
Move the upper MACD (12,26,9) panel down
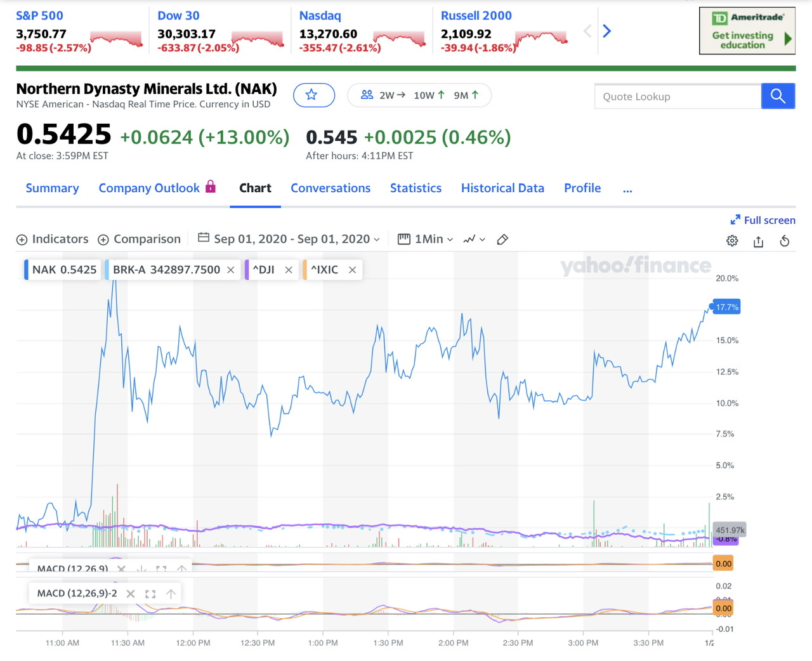[141, 568]
